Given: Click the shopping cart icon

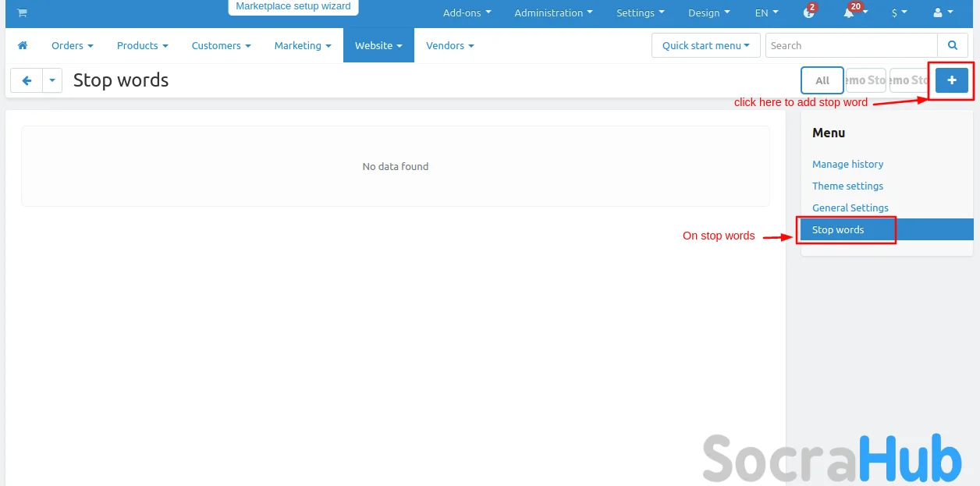Looking at the screenshot, I should click(22, 13).
